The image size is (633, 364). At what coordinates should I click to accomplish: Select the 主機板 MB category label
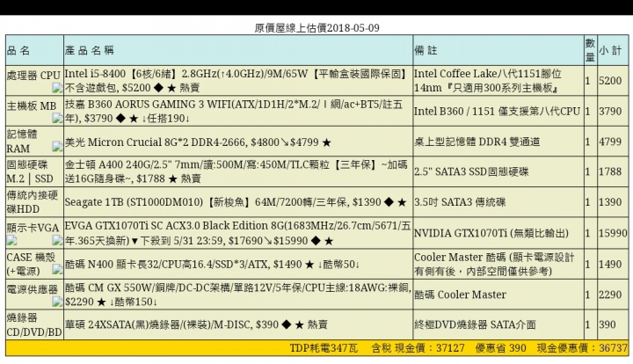(32, 106)
